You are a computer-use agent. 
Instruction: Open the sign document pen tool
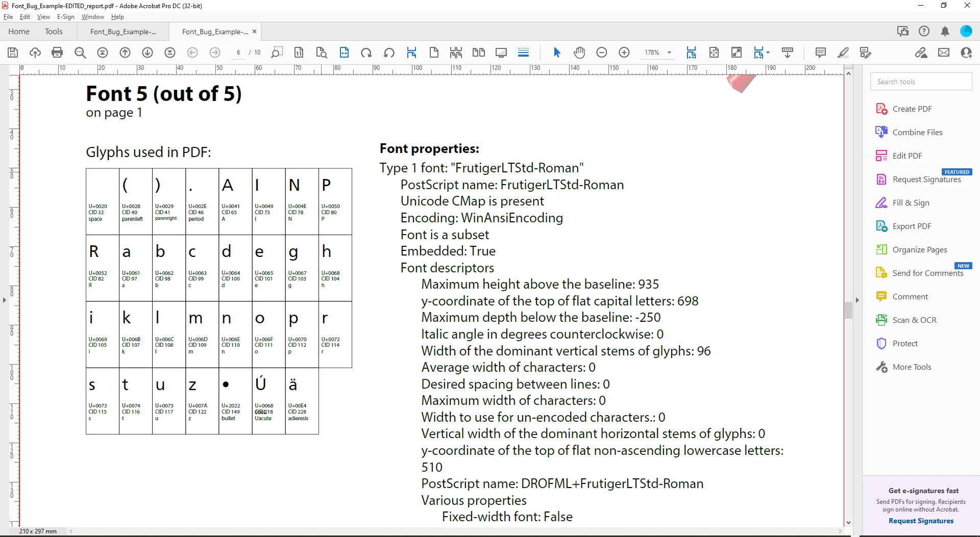(x=866, y=53)
